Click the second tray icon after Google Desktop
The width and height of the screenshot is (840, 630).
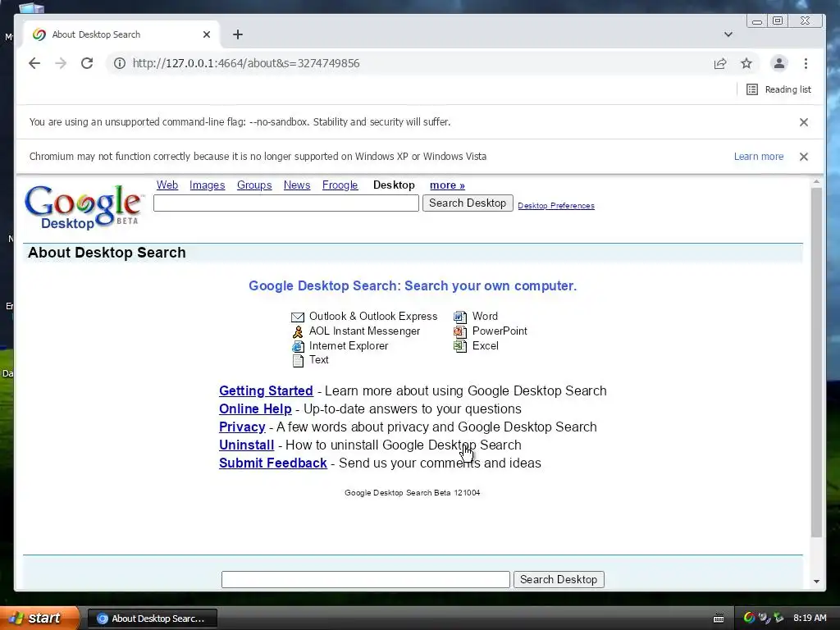coord(765,618)
